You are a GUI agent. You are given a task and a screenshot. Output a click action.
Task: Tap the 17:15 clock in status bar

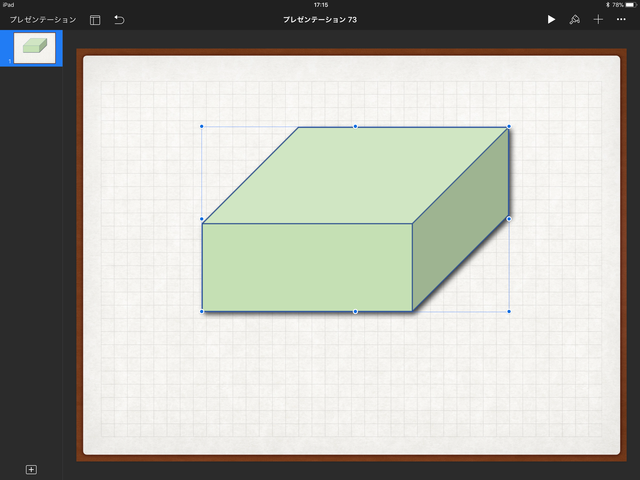[x=321, y=5]
